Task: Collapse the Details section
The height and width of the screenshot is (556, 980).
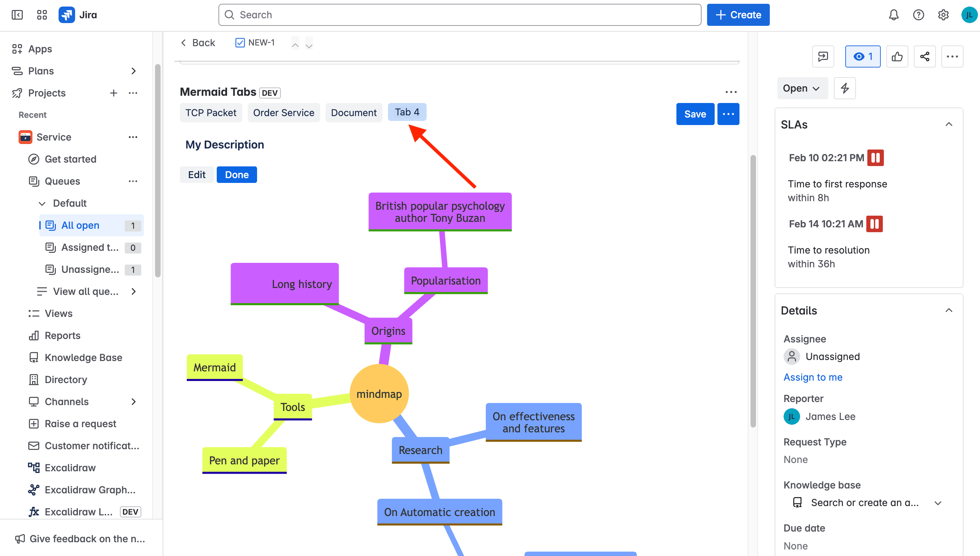Action: pos(949,310)
